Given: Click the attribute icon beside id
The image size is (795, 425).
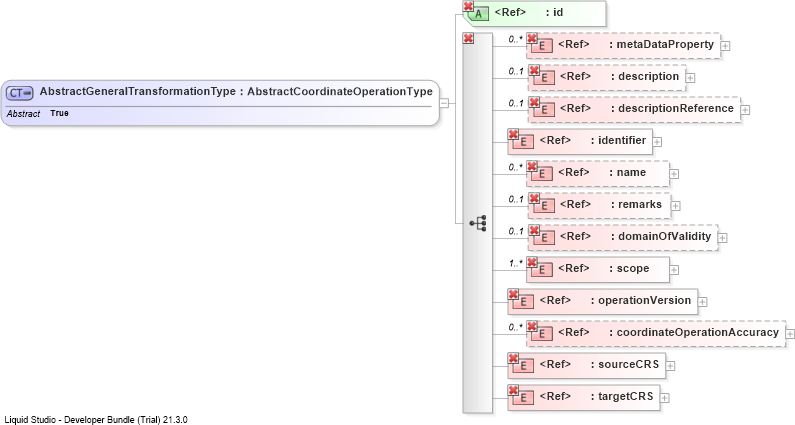Looking at the screenshot, I should 478,14.
